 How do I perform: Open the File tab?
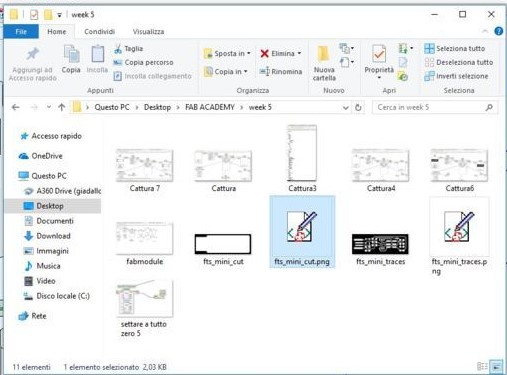pyautogui.click(x=21, y=32)
